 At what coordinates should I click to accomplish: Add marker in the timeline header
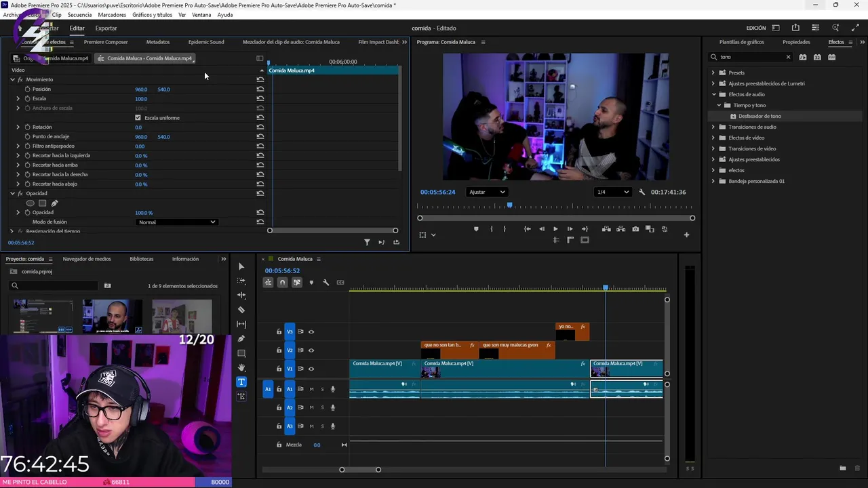[311, 282]
